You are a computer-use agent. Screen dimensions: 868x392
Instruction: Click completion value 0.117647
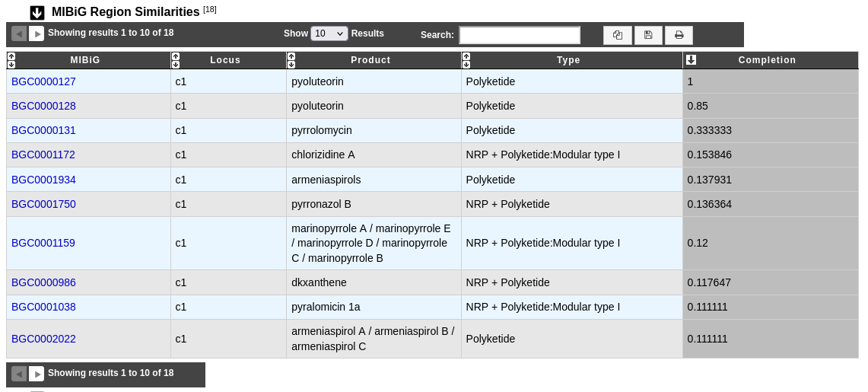(709, 282)
